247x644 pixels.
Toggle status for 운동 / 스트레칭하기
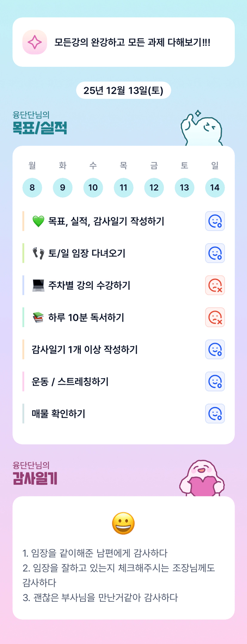coord(215,382)
